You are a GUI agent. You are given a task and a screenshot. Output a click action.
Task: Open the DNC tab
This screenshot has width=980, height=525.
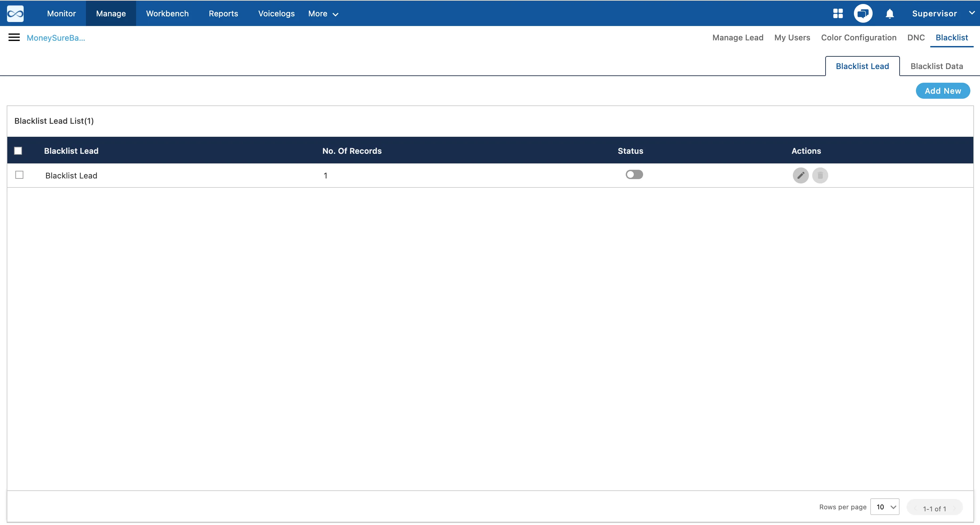point(916,37)
